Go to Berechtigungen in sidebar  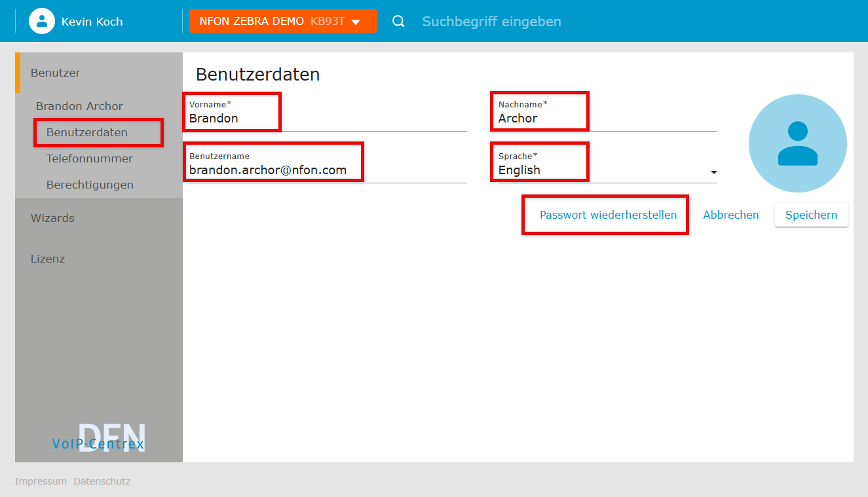point(90,185)
